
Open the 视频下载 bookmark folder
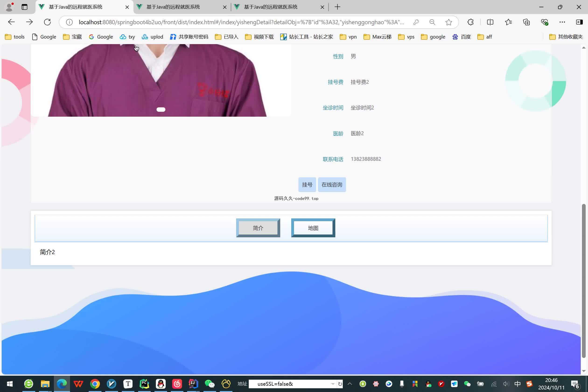259,37
